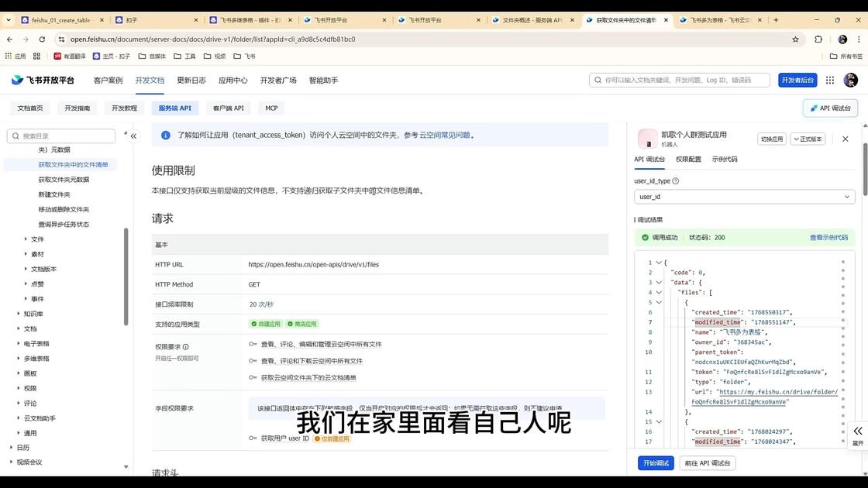The image size is (868, 488).
Task: Click the site info icon in address bar
Action: (61, 40)
